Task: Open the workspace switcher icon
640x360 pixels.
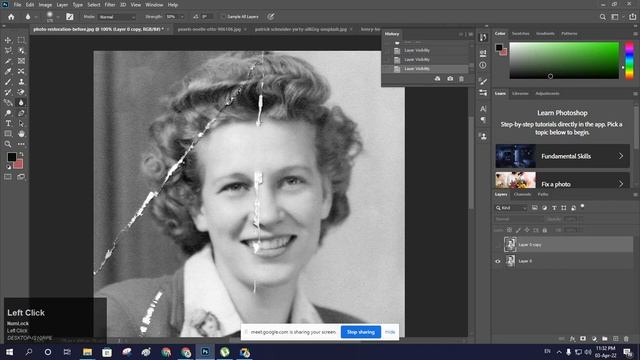Action: tap(615, 17)
